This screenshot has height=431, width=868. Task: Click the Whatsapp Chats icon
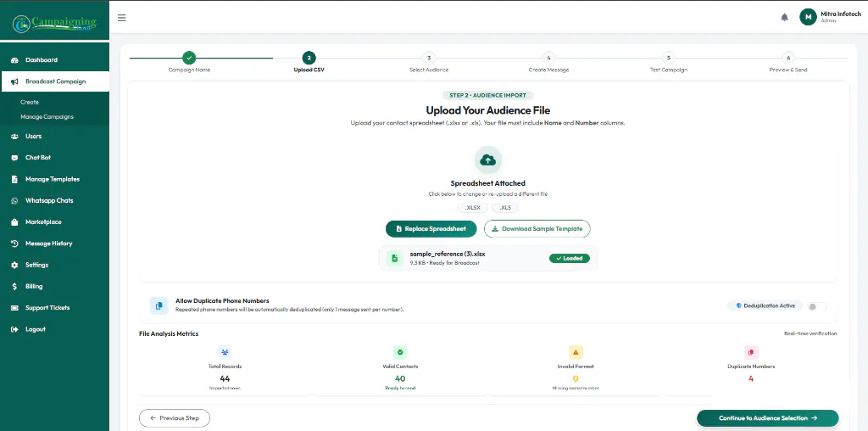pyautogui.click(x=15, y=200)
